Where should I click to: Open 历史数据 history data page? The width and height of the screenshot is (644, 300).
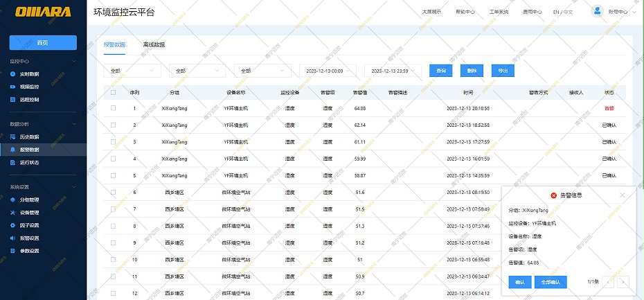(29, 136)
